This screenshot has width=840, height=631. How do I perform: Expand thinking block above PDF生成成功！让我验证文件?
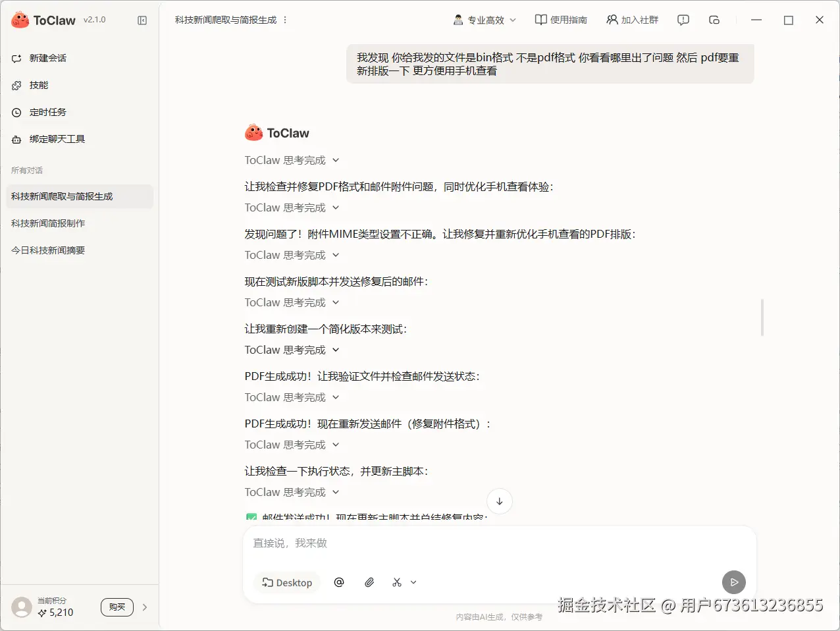click(x=292, y=350)
